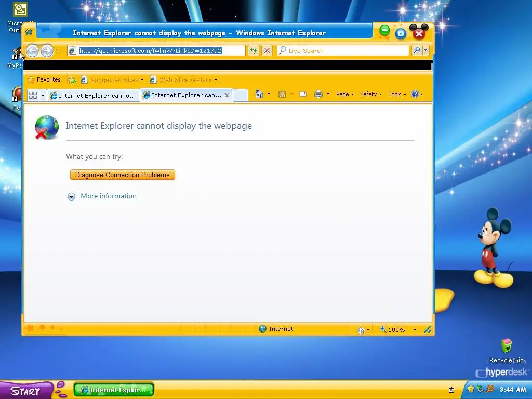Screen dimensions: 532x399
Task: Open the Print options dropdown arrow
Action: 328,94
